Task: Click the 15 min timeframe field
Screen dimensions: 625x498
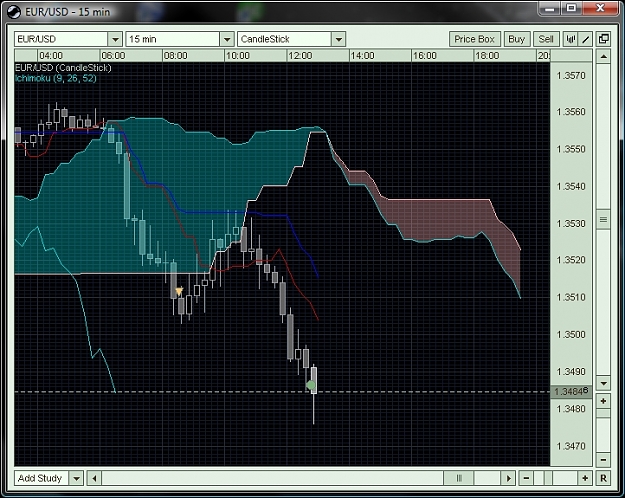Action: [173, 39]
